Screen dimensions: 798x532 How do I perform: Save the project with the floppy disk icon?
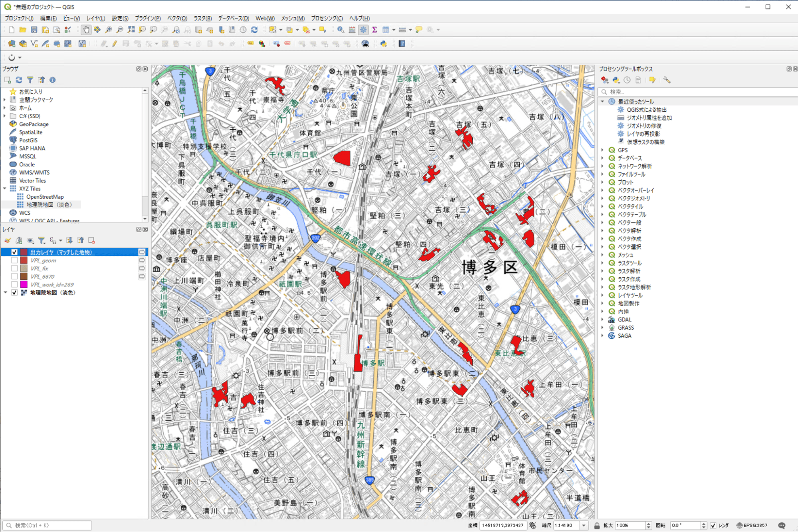tap(34, 30)
